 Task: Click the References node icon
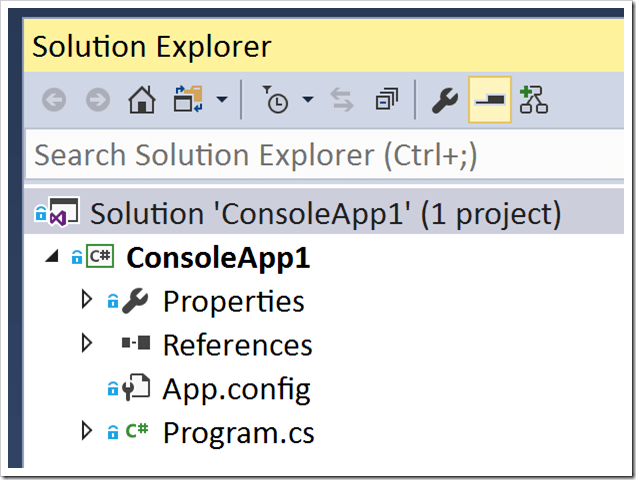[x=136, y=343]
